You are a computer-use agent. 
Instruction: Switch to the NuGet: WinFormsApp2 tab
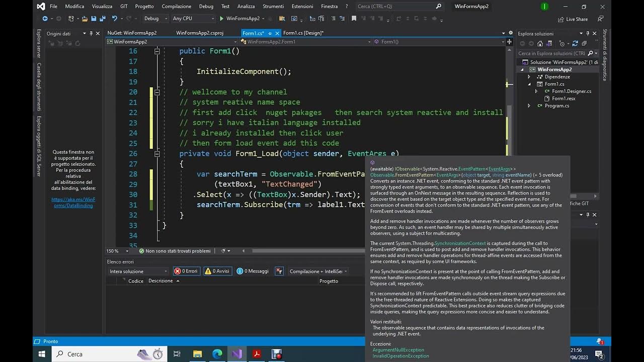pos(132,33)
